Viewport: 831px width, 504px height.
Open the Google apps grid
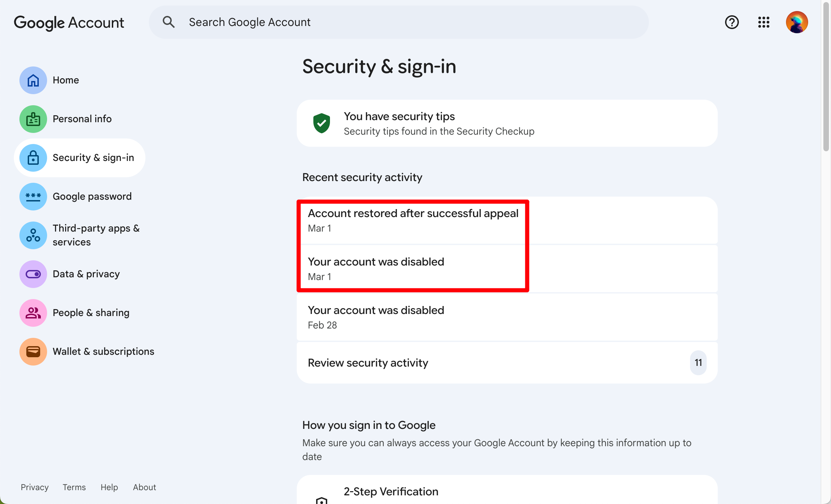[763, 22]
